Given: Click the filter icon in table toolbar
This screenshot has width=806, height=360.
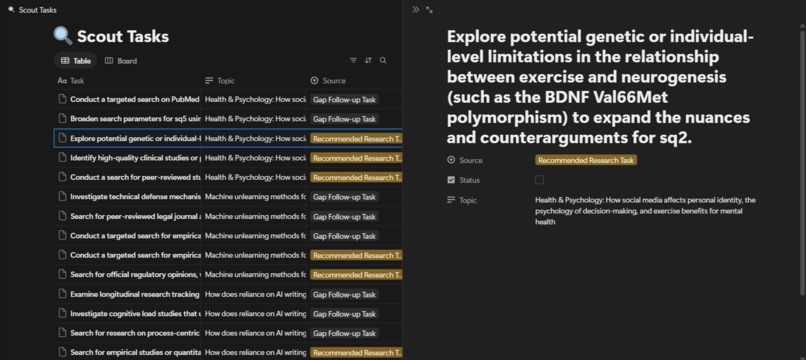Looking at the screenshot, I should tap(353, 61).
